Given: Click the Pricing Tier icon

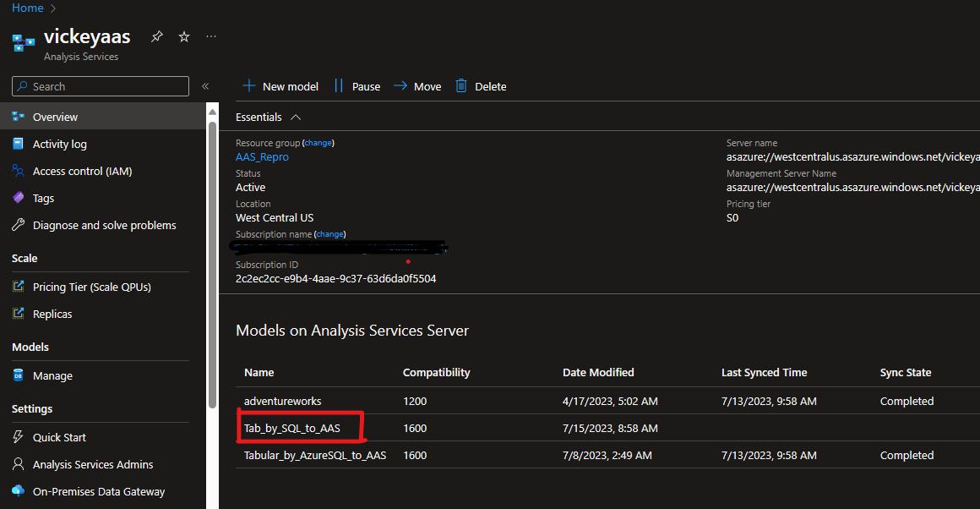Looking at the screenshot, I should [18, 287].
